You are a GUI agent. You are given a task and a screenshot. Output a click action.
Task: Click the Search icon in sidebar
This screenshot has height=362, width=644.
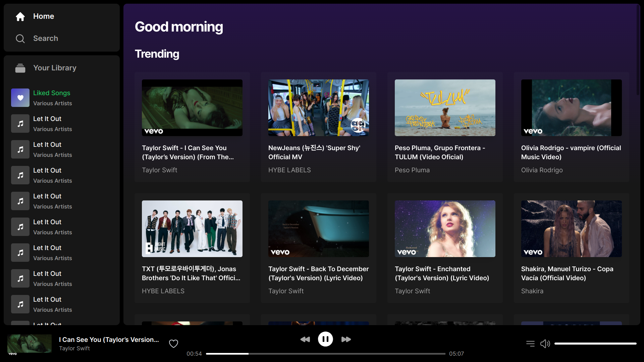pyautogui.click(x=20, y=39)
